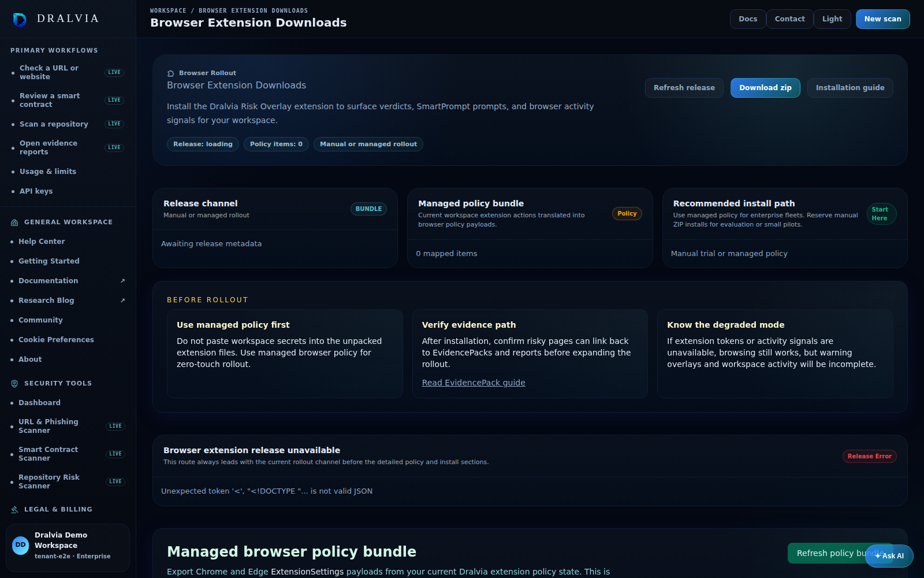
Task: Go to Usage & limits
Action: 68,172
